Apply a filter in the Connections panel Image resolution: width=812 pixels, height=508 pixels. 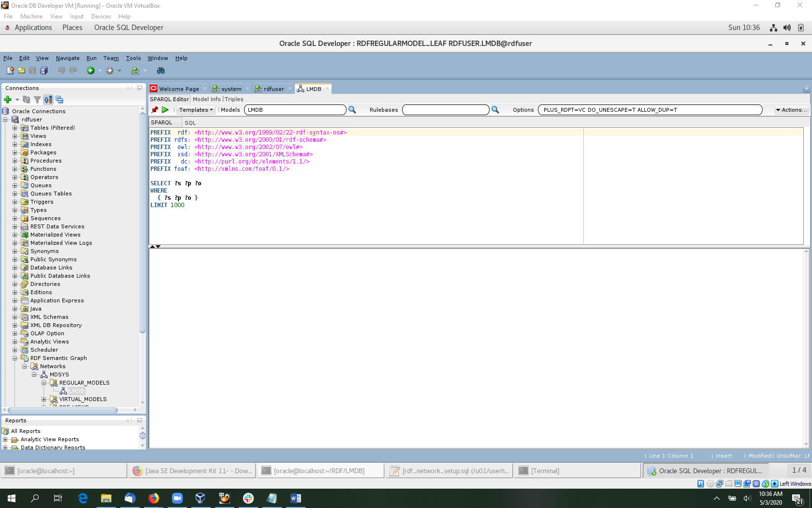pyautogui.click(x=37, y=100)
